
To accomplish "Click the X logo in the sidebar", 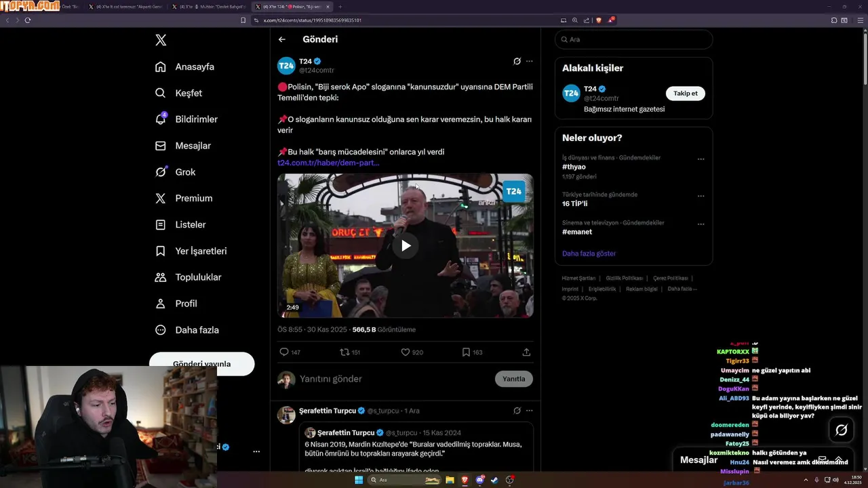I will tap(161, 40).
